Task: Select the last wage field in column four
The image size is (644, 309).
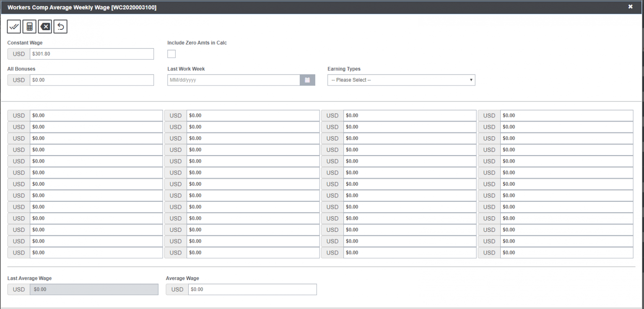Action: tap(566, 252)
